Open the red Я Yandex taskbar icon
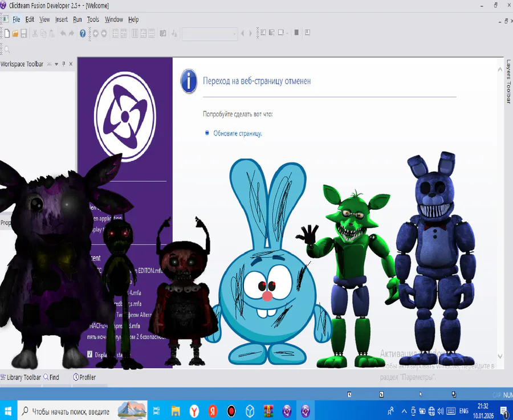513x420 pixels. tap(213, 411)
